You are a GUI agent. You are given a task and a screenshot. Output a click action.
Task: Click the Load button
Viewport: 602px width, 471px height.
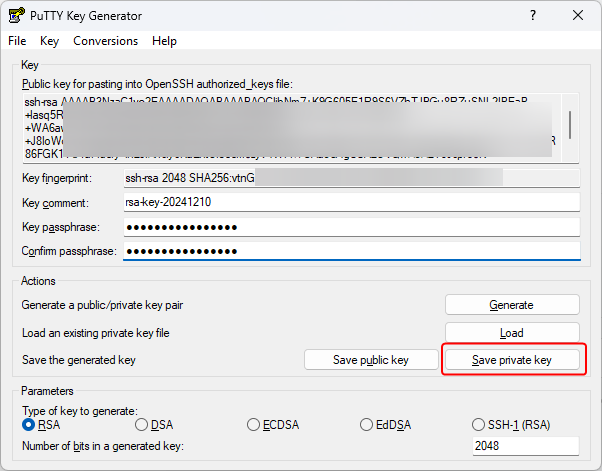click(x=512, y=332)
